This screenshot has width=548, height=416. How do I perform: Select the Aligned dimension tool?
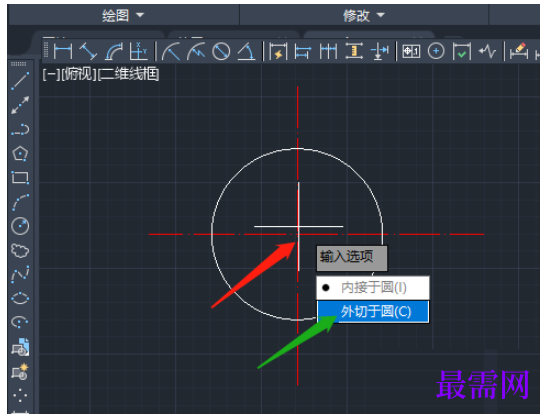[x=88, y=51]
